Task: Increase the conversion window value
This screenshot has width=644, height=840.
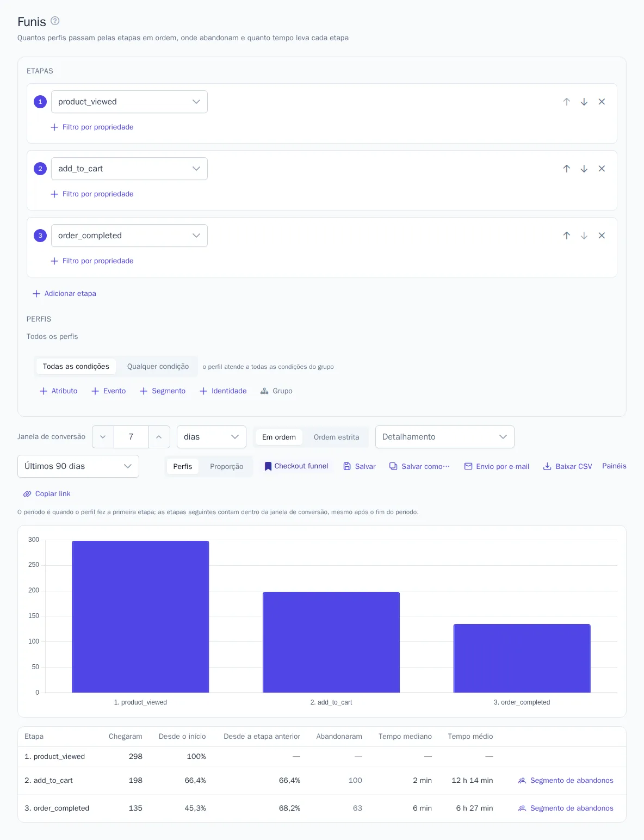Action: pos(159,437)
